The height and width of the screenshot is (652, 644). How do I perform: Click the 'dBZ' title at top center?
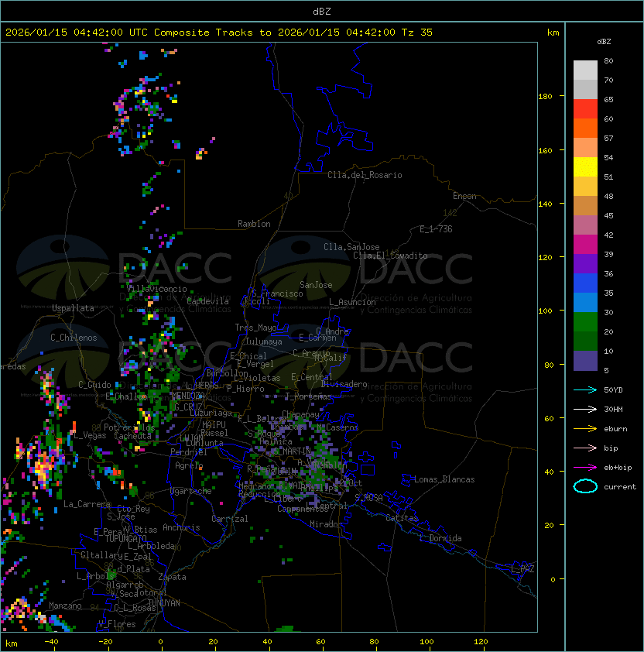coord(322,11)
